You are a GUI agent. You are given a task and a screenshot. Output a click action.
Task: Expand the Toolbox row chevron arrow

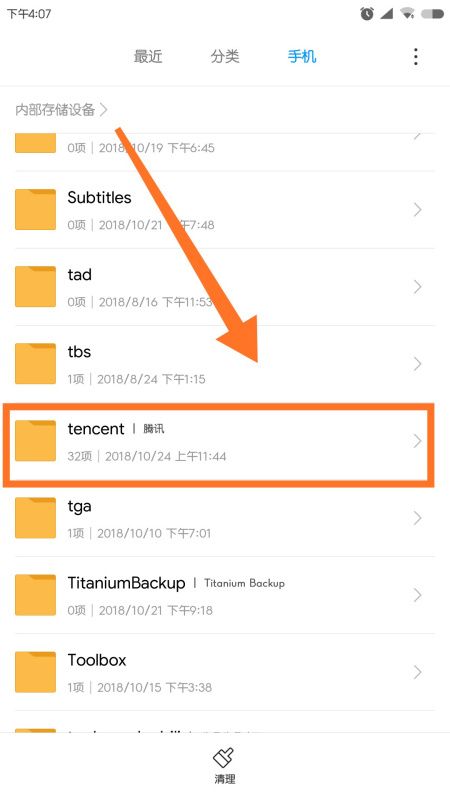point(418,672)
